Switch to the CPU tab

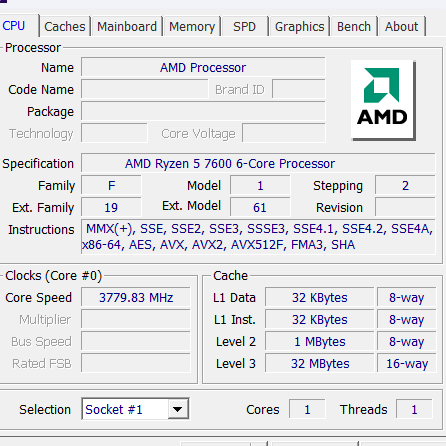14,26
